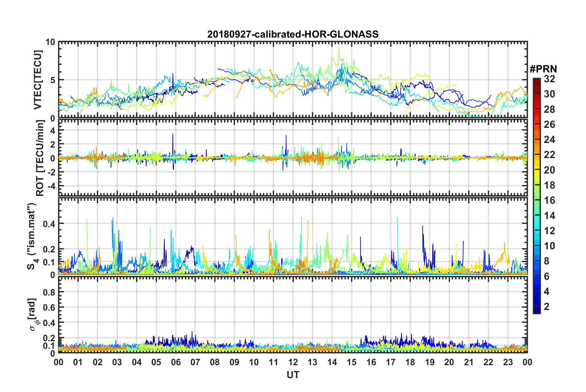Click the dark red top of the PRN colorbar
586x392 pixels.
tap(537, 80)
